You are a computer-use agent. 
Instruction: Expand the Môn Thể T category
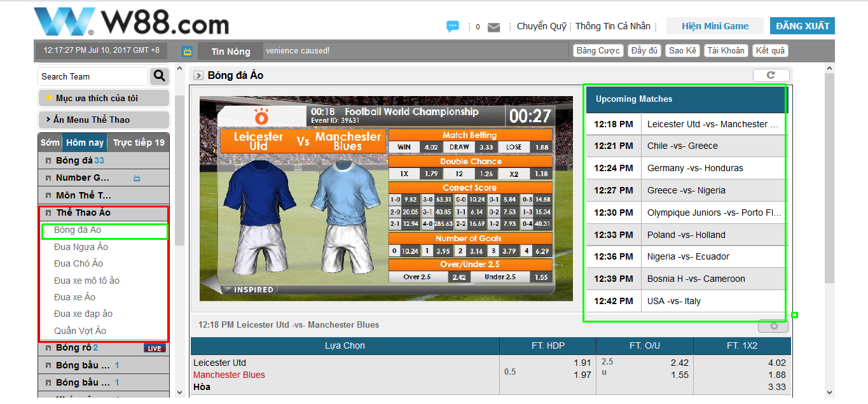pos(104,195)
